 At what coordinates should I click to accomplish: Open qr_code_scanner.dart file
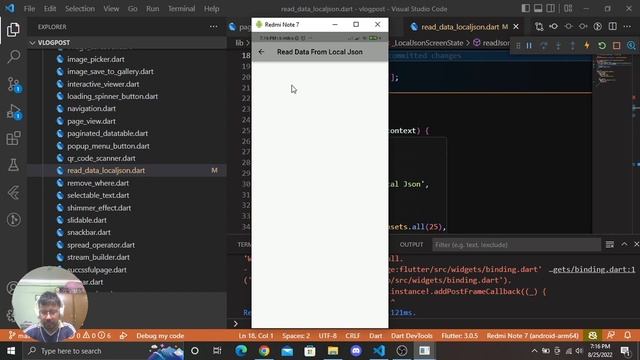tap(101, 158)
